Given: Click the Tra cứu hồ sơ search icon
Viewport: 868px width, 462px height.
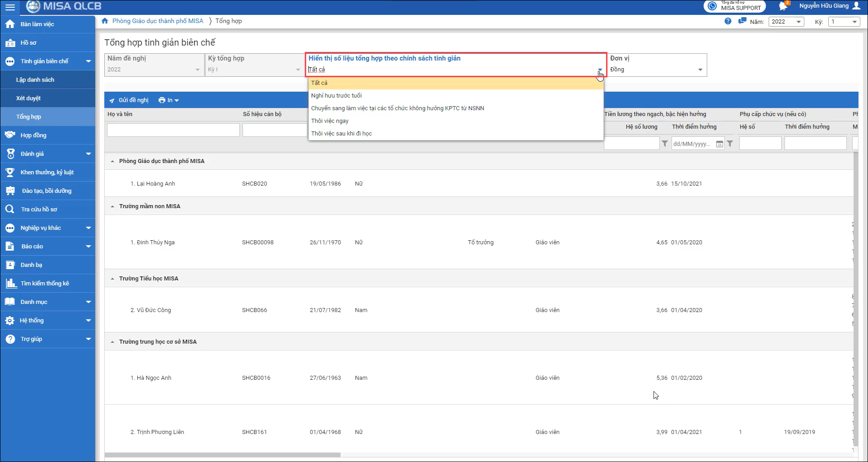Looking at the screenshot, I should tap(9, 209).
